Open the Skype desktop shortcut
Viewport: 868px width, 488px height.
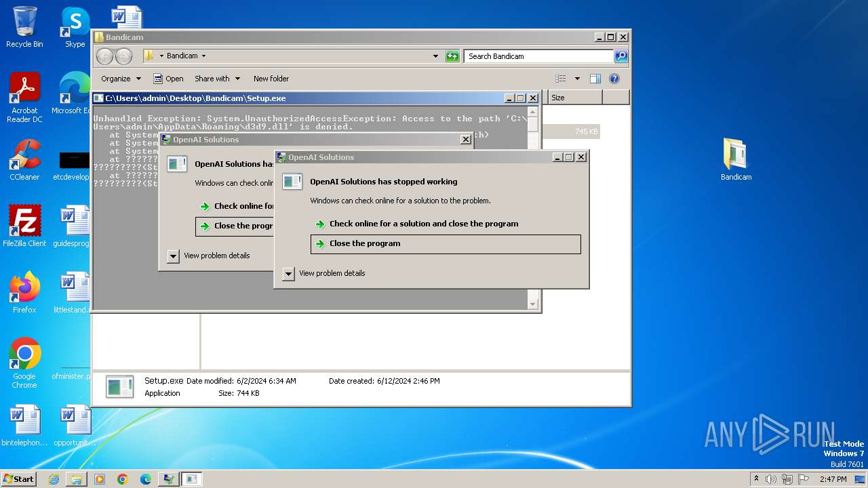[x=75, y=27]
